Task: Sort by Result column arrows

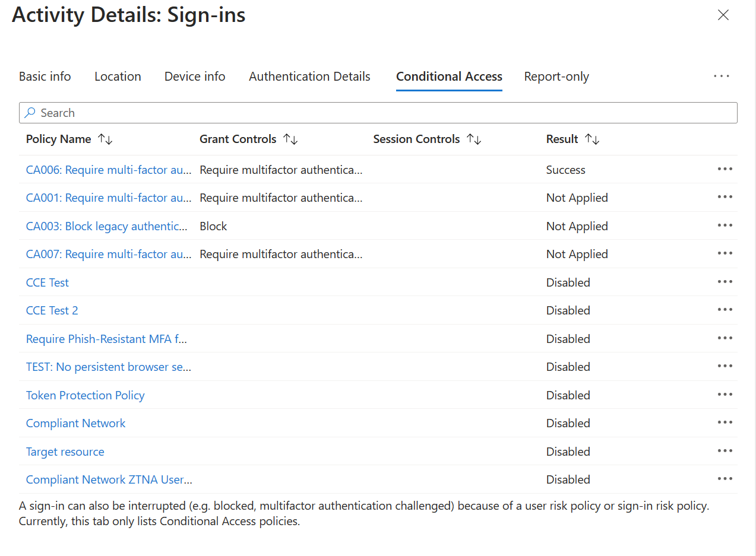Action: pyautogui.click(x=592, y=139)
